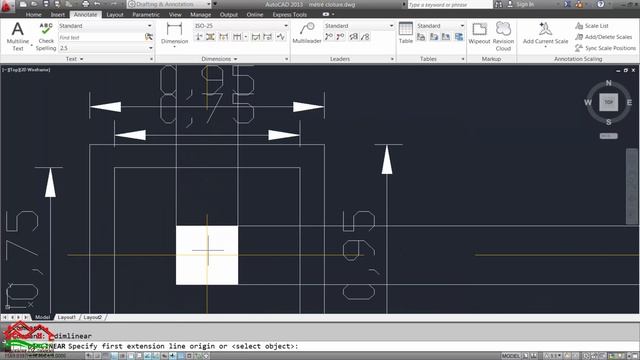
Task: Click the Extract Data icon in Tables panel
Action: point(459,37)
